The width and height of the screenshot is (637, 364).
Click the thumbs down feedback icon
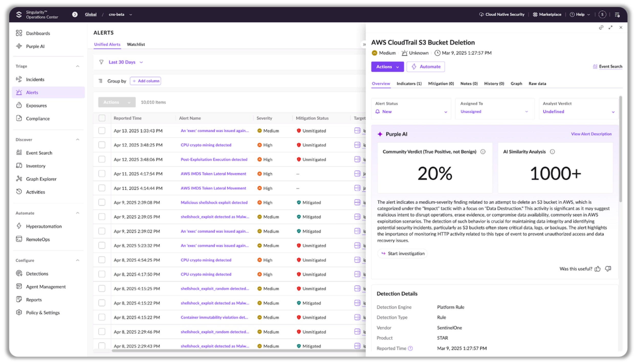pos(608,269)
